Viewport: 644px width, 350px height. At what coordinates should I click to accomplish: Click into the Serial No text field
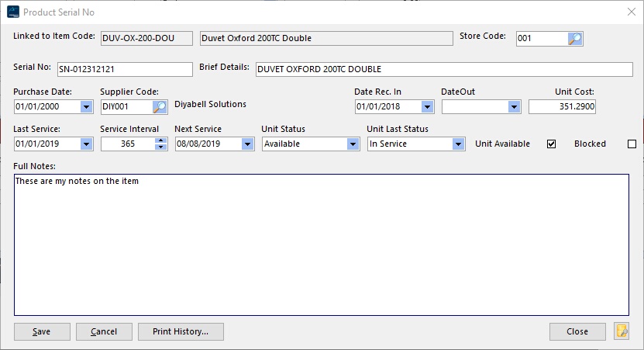(124, 70)
